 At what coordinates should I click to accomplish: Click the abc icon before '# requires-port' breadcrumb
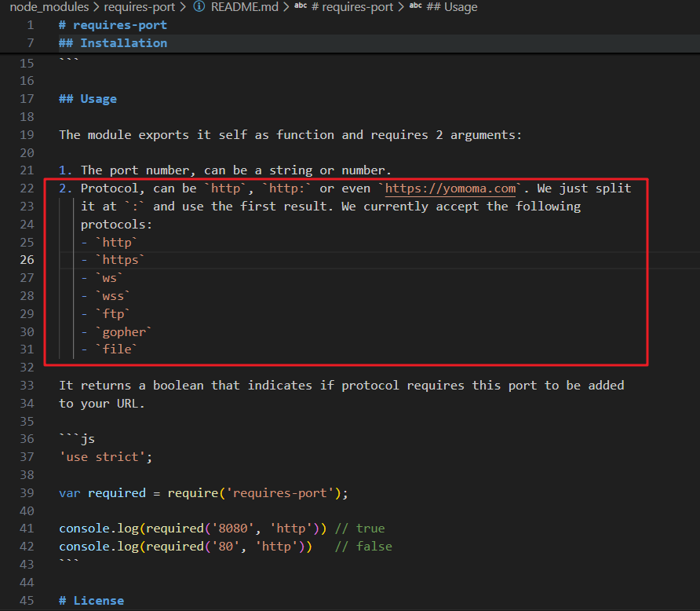click(301, 5)
